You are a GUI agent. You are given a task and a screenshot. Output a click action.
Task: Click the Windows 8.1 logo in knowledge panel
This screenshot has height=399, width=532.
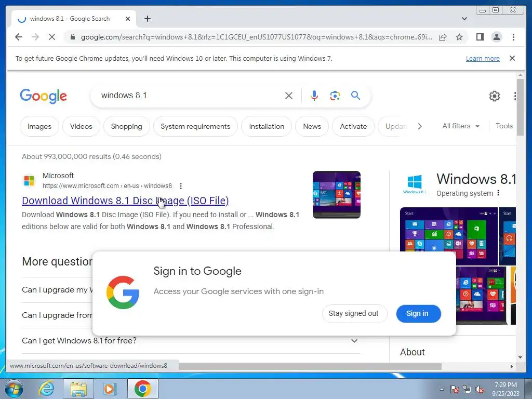(415, 184)
